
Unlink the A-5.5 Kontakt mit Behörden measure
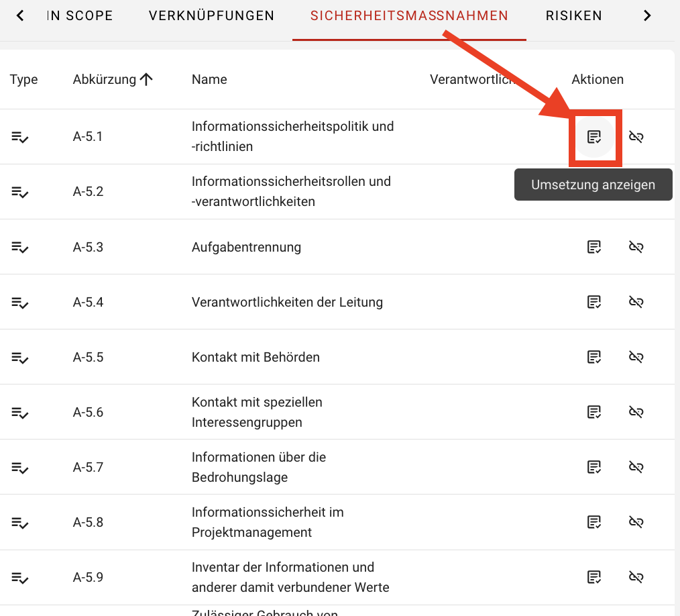636,357
